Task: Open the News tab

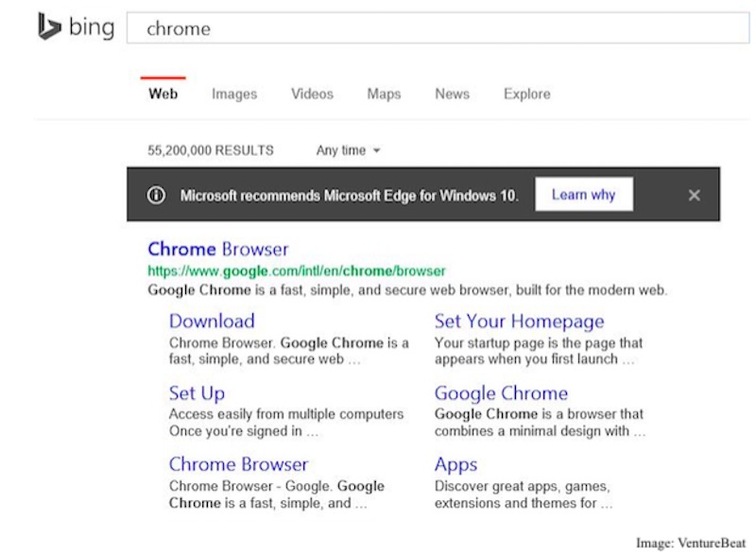Action: pos(453,94)
